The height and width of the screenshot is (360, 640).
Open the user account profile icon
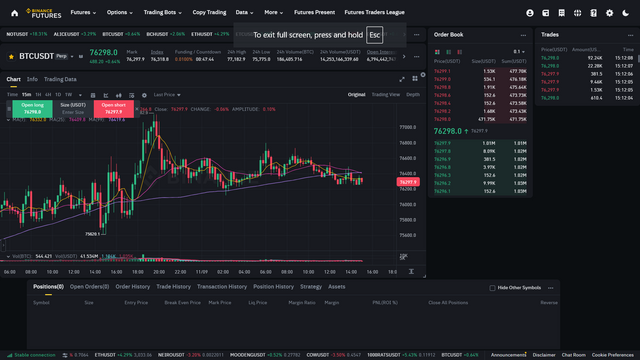(530, 13)
